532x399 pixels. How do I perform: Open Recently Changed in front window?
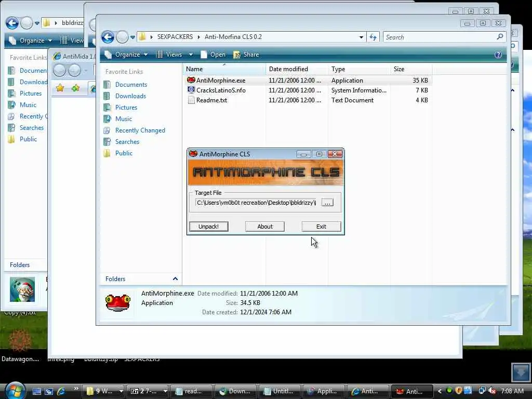click(x=140, y=130)
